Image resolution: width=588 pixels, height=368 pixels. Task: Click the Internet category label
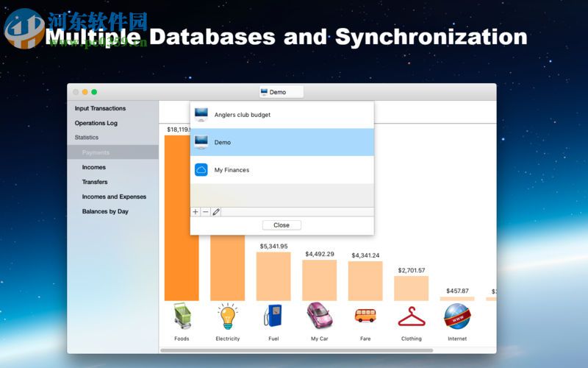click(x=457, y=339)
